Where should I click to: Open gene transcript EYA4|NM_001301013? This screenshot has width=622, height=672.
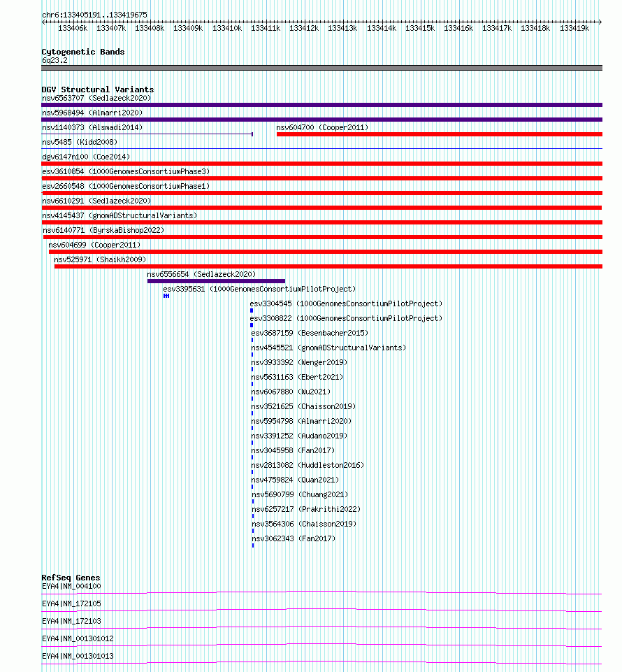pos(78,656)
